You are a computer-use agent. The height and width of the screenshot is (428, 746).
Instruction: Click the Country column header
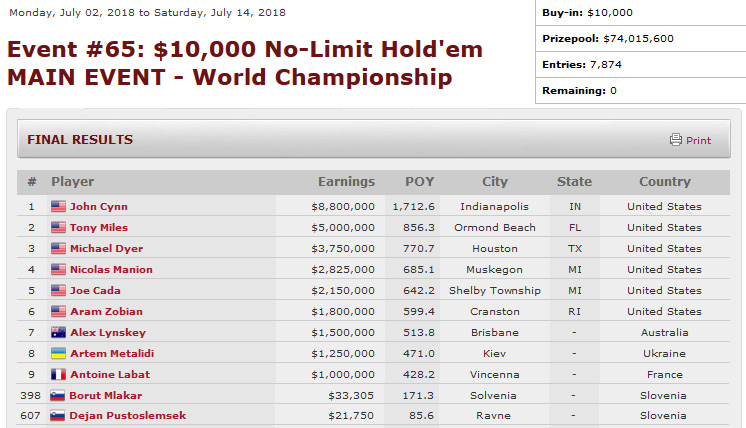665,182
